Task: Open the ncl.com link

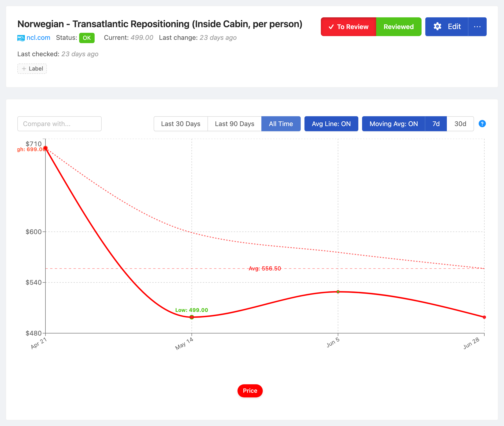Action: [x=38, y=38]
